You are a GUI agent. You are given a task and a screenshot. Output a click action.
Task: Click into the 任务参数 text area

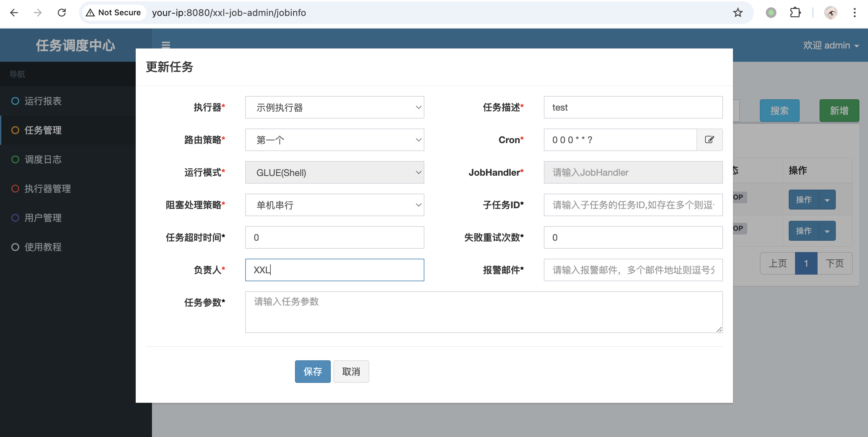point(483,312)
